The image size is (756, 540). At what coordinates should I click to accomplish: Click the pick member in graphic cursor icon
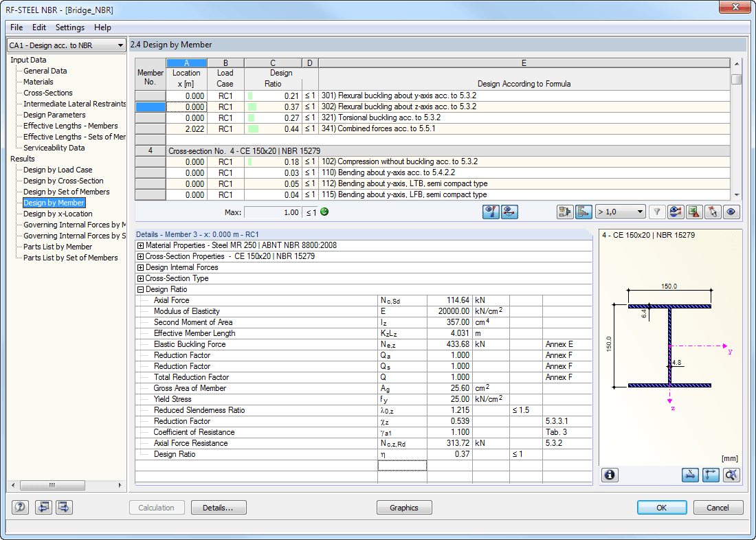(x=713, y=212)
